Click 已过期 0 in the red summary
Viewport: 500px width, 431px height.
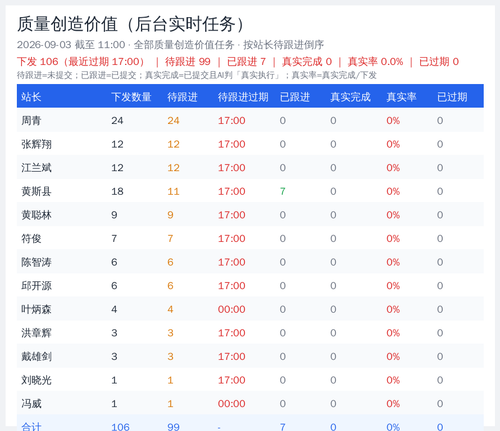click(x=439, y=62)
